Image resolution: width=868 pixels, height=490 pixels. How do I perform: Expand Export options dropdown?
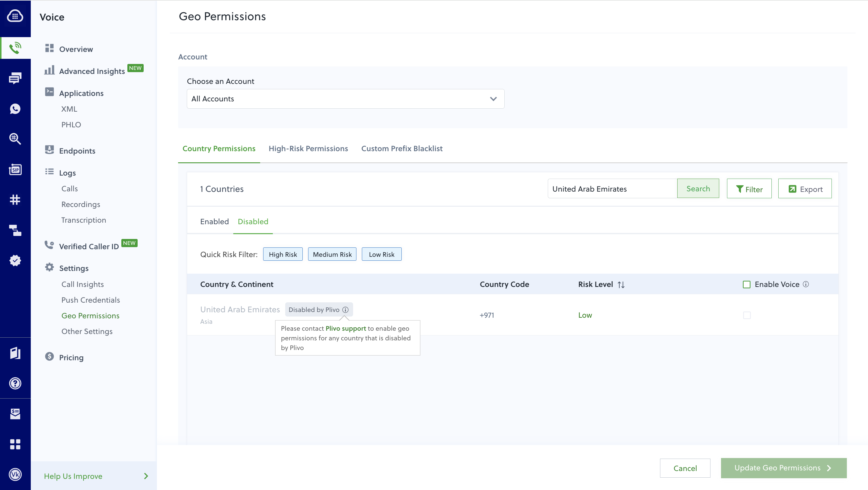pos(806,188)
